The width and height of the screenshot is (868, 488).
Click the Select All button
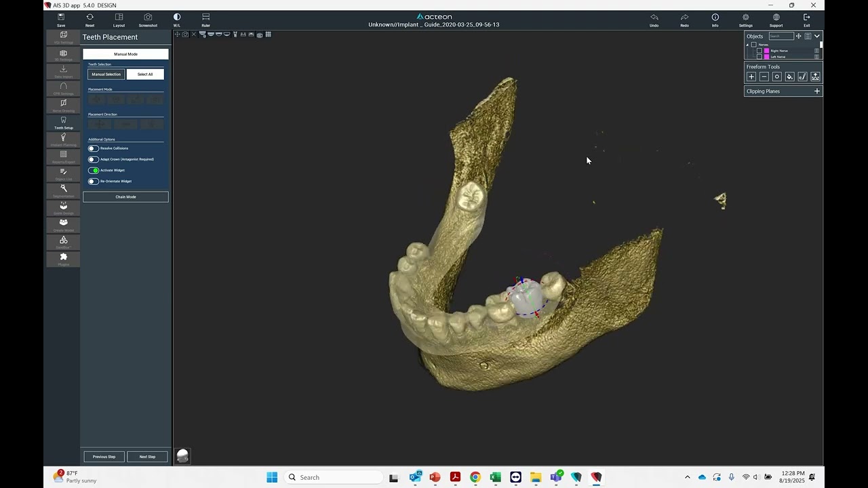pyautogui.click(x=145, y=74)
